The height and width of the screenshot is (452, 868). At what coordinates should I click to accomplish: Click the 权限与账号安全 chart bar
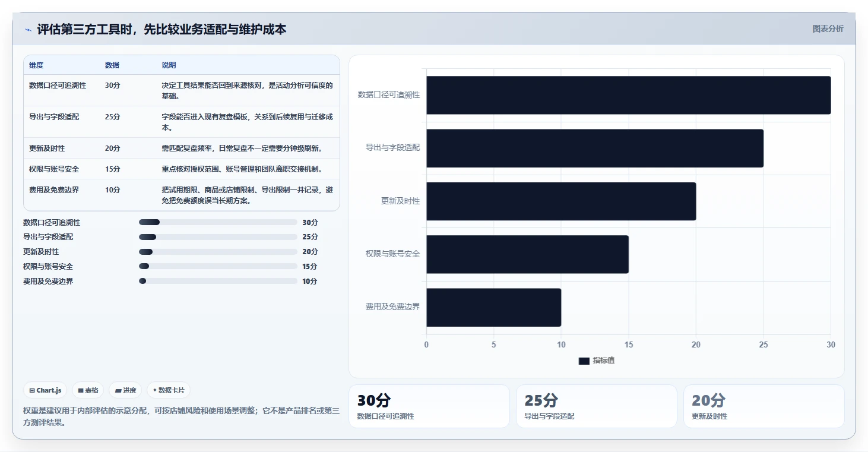(x=527, y=254)
